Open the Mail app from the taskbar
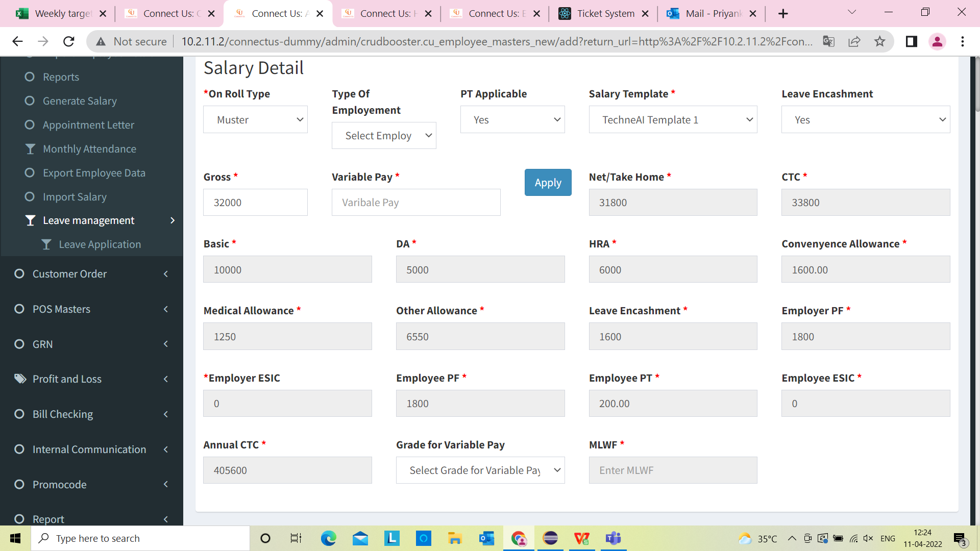980x551 pixels. click(x=360, y=538)
